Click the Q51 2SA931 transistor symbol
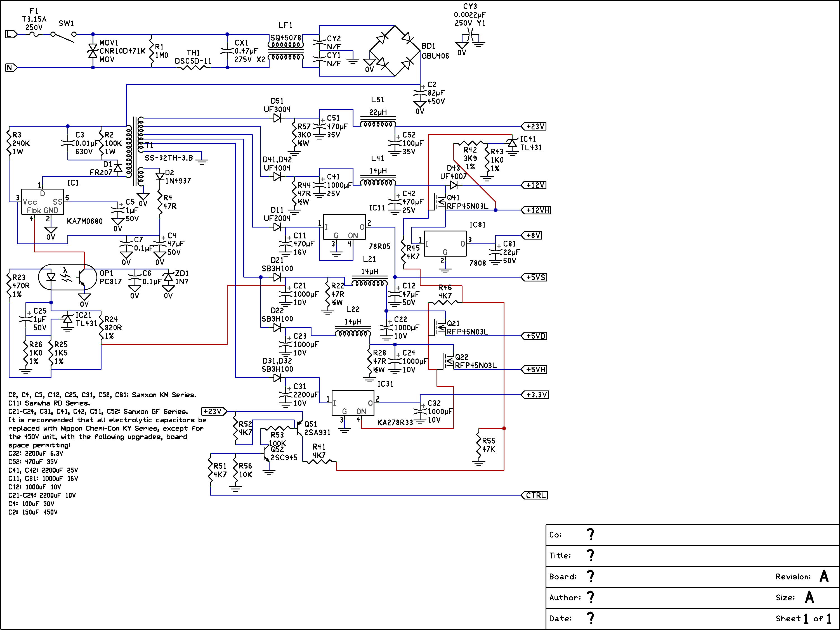 299,428
